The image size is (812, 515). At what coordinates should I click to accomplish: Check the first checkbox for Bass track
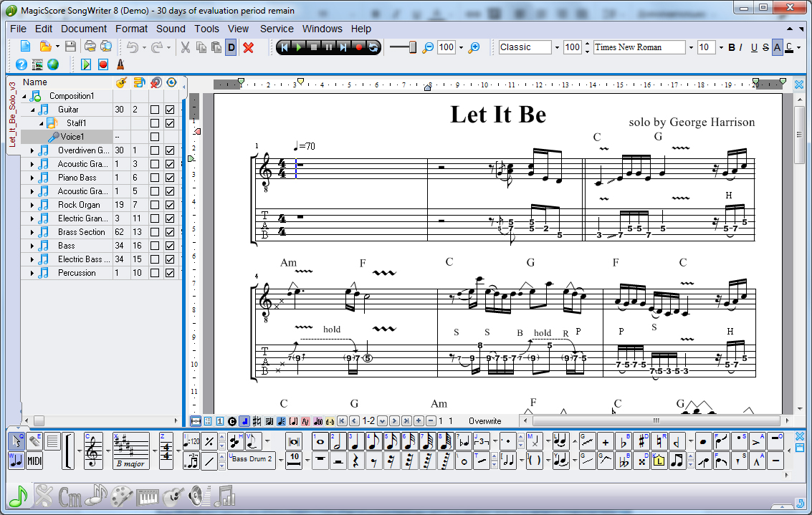[x=154, y=246]
